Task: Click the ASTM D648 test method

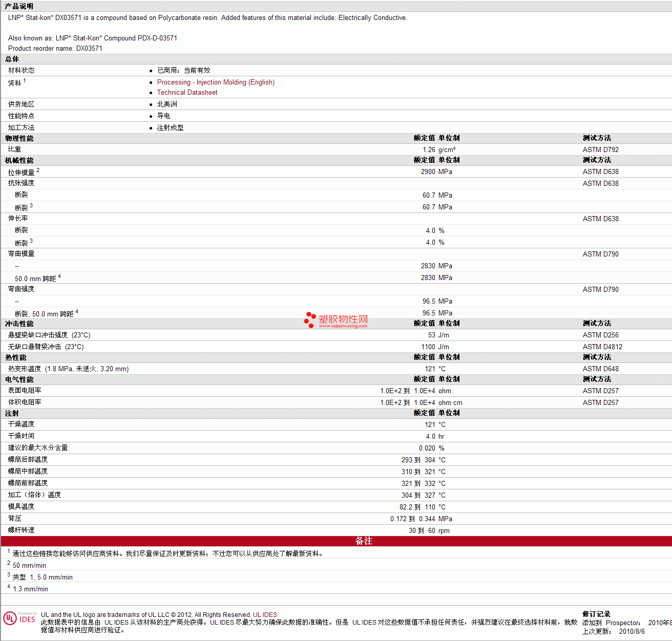Action: [601, 369]
